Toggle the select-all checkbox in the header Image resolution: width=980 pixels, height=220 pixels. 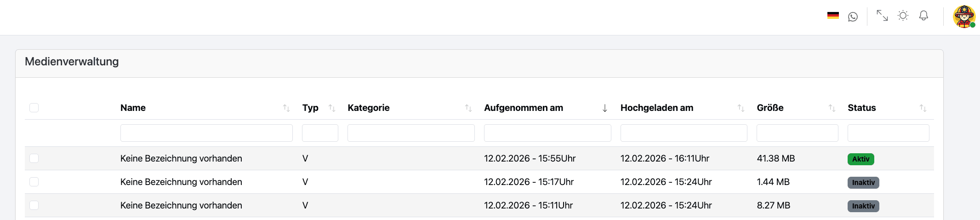click(x=34, y=108)
